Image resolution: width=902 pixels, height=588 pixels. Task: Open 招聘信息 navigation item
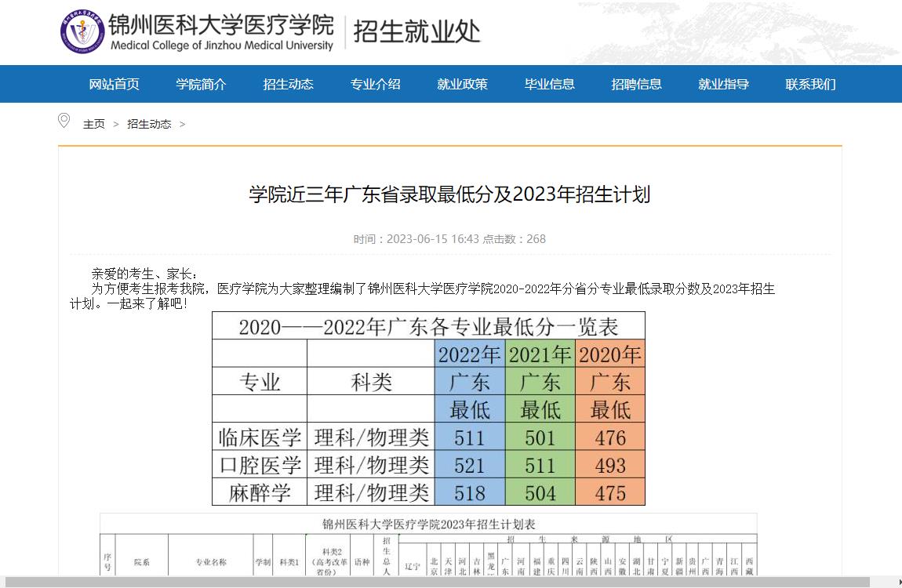pyautogui.click(x=636, y=84)
